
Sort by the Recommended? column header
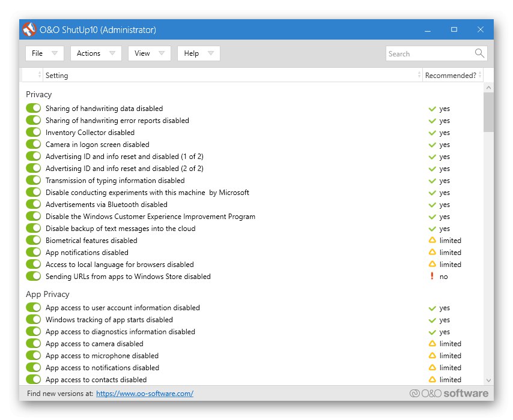click(450, 76)
